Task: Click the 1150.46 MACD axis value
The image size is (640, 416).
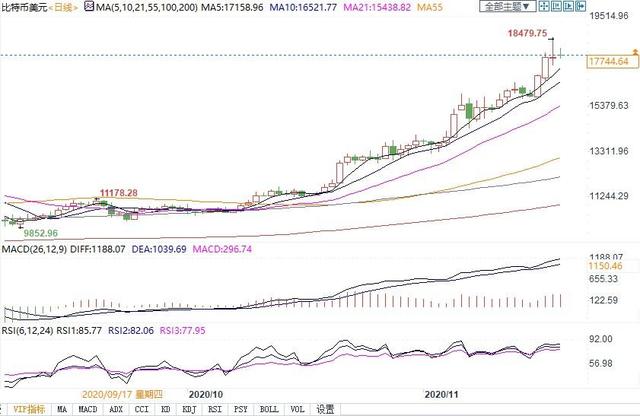Action: 605,266
